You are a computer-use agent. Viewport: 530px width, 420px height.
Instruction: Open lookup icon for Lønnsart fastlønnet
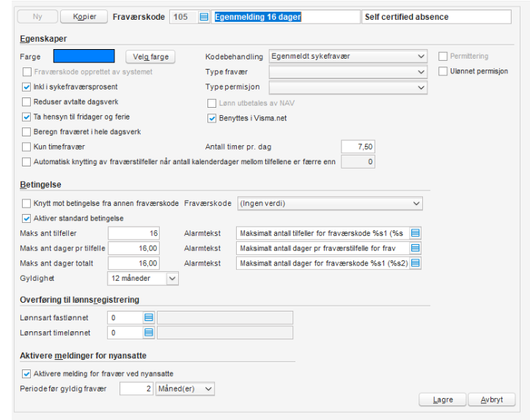point(148,317)
